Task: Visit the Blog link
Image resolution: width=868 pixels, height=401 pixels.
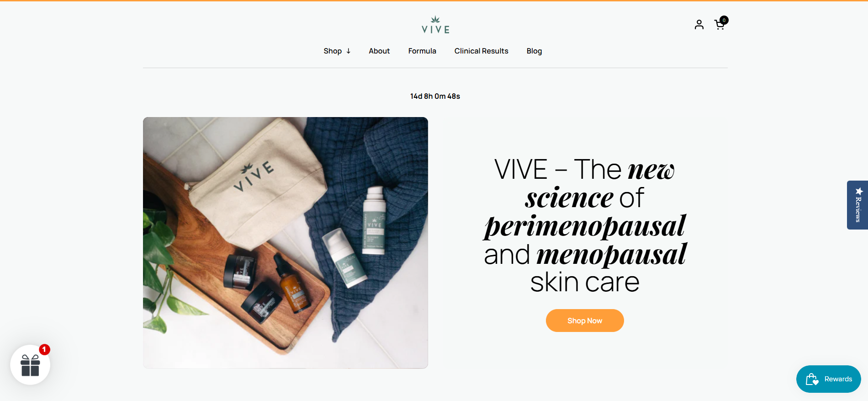Action: click(x=534, y=51)
